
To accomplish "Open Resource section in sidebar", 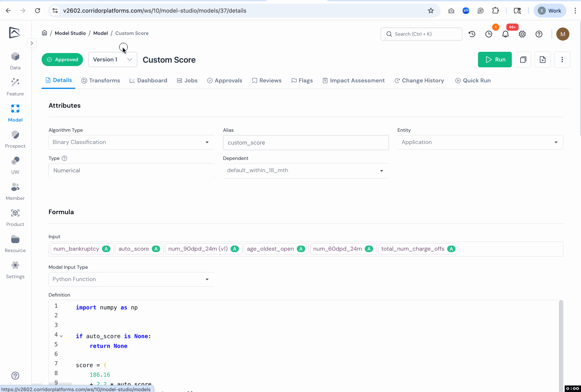I will tap(15, 244).
